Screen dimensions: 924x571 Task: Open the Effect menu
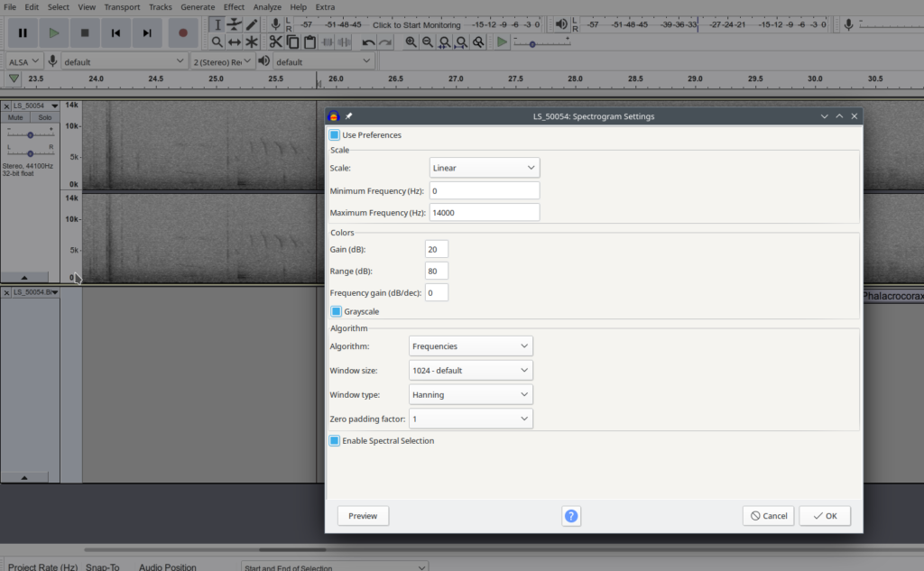pyautogui.click(x=234, y=7)
